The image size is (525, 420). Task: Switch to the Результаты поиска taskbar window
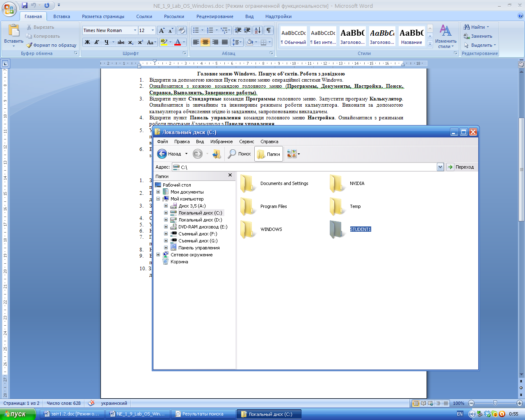coord(203,414)
